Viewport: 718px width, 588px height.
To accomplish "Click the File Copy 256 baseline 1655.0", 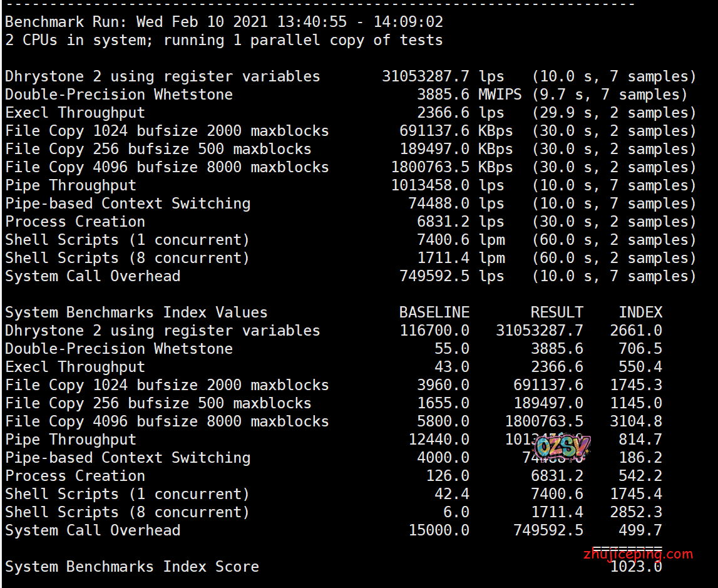I will [x=443, y=403].
